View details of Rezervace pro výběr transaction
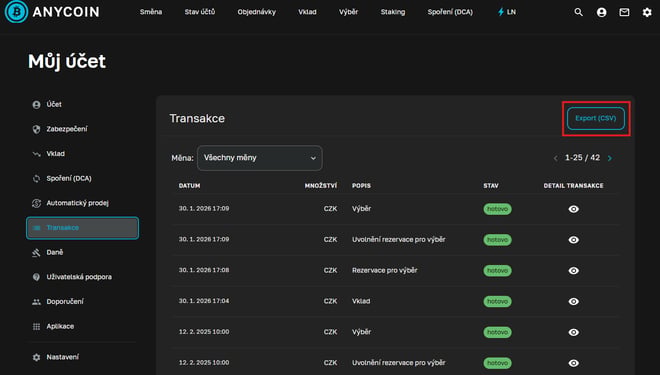Viewport: 660px width, 375px height. coord(573,271)
